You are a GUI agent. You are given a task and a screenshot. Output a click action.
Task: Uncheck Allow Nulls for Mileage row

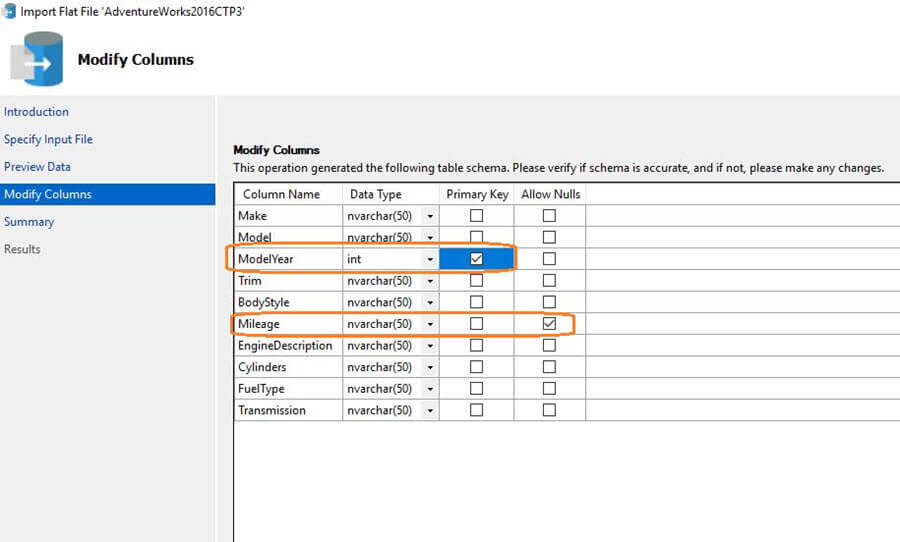[x=549, y=324]
